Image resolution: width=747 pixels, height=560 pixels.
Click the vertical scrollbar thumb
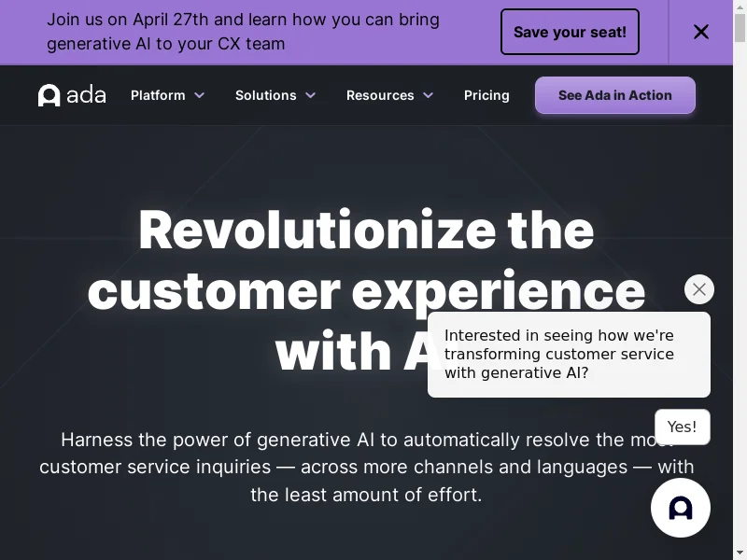click(x=740, y=28)
